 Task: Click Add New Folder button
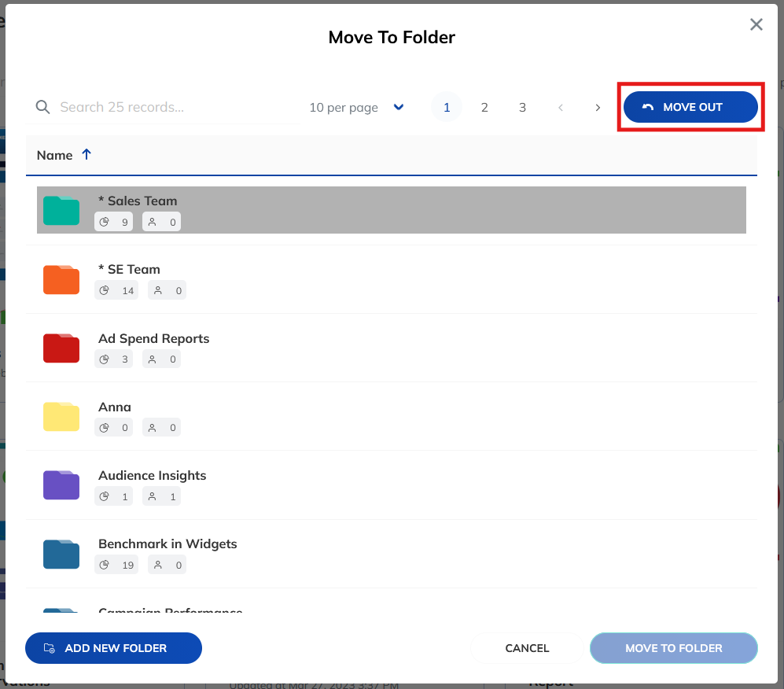click(113, 648)
